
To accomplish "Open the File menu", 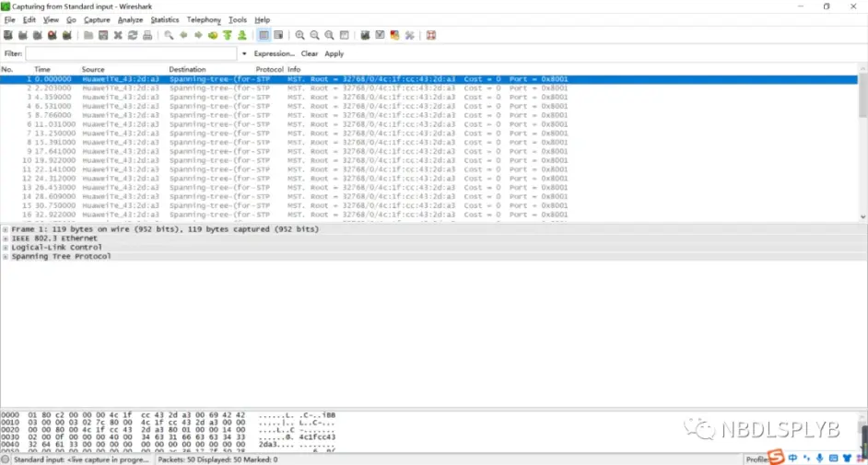I will point(10,20).
